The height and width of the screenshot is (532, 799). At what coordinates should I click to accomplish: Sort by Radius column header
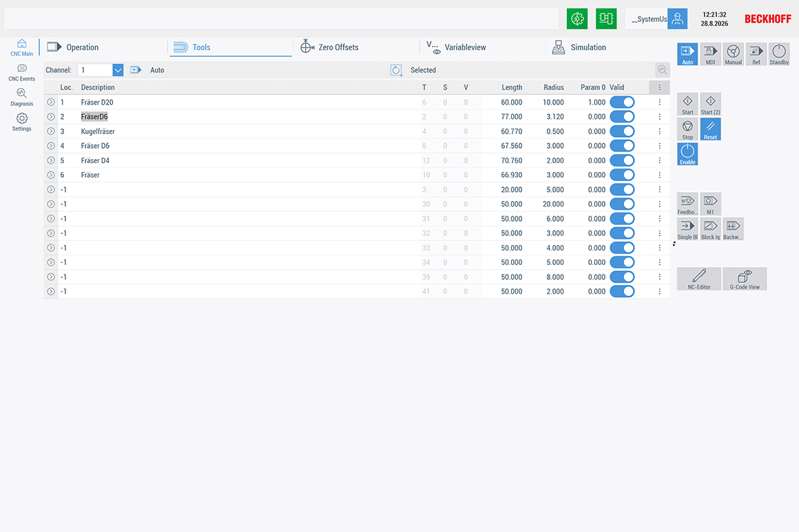(553, 87)
